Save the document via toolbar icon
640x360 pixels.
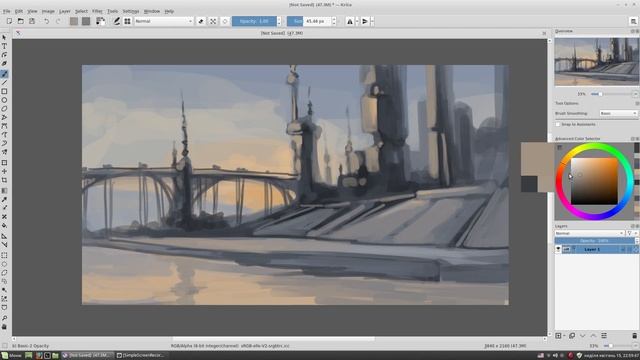pyautogui.click(x=32, y=21)
